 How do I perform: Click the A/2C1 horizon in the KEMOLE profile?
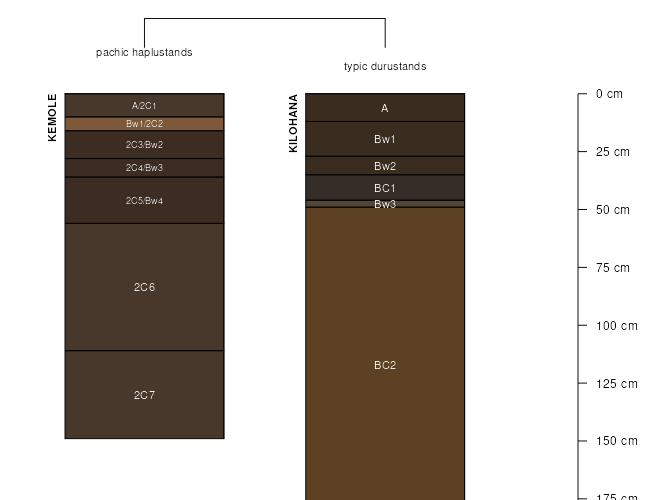[144, 105]
